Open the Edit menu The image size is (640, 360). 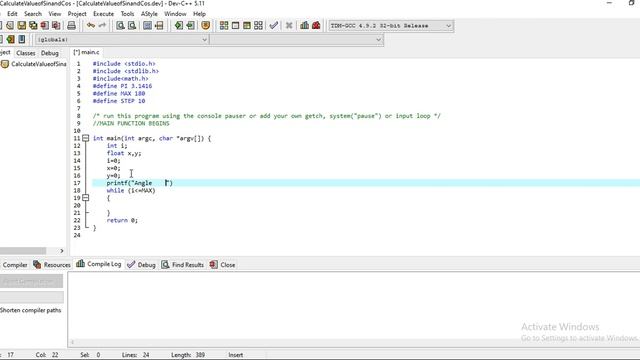[x=12, y=14]
